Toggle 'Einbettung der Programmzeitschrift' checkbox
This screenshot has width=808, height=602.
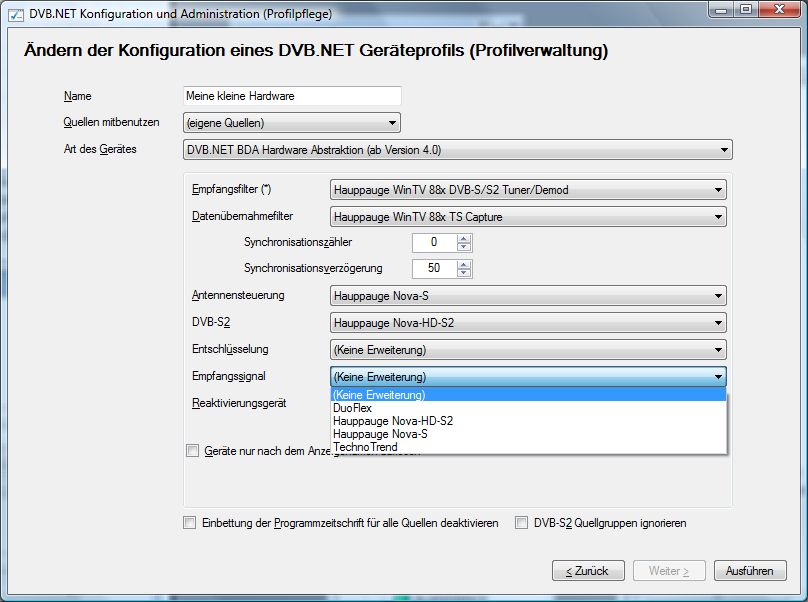tap(190, 523)
